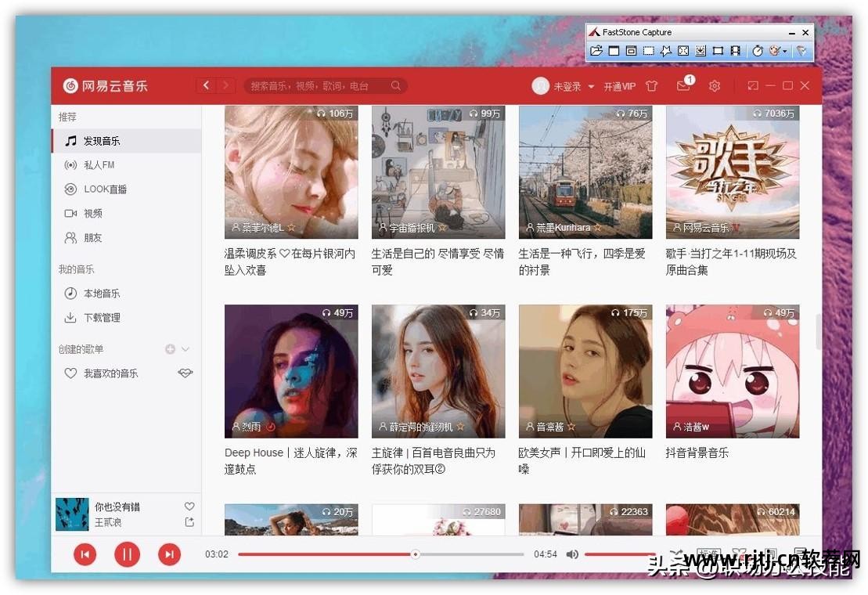Viewport: 868px width, 595px height.
Task: Open the settings gear icon
Action: coord(715,86)
